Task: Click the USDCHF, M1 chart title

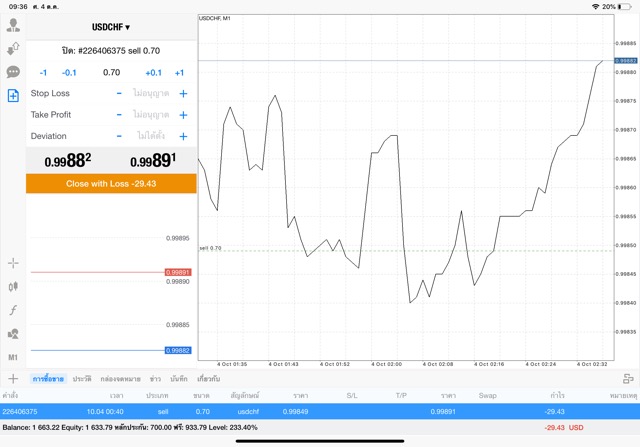Action: point(215,18)
